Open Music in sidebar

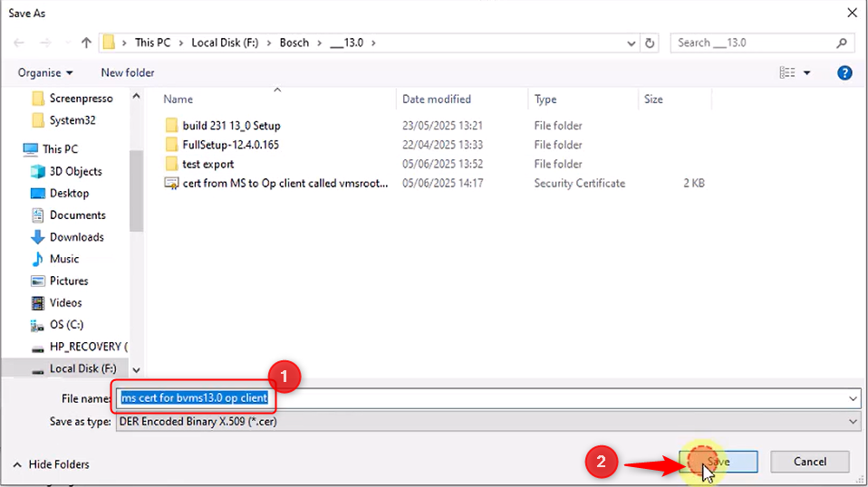[x=64, y=259]
